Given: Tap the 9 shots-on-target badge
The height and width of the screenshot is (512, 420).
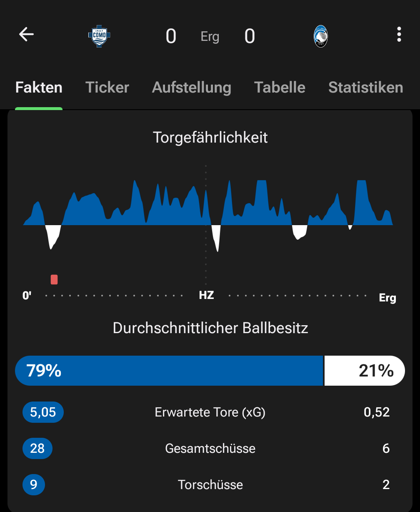Looking at the screenshot, I should pyautogui.click(x=34, y=484).
